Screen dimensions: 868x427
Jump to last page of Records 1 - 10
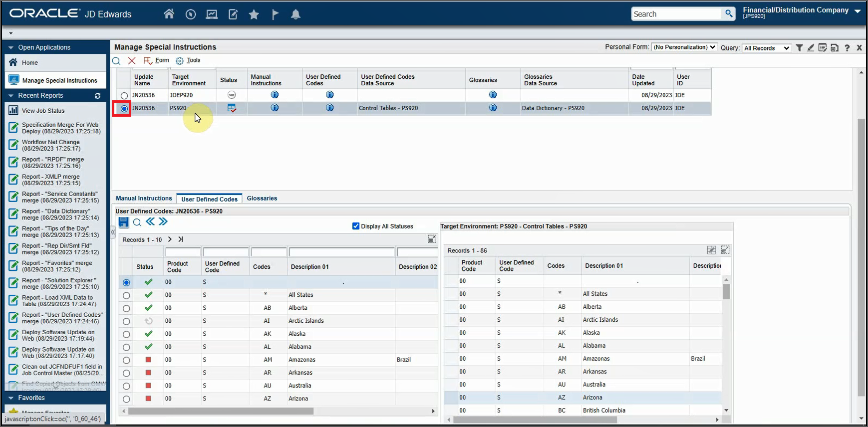181,239
